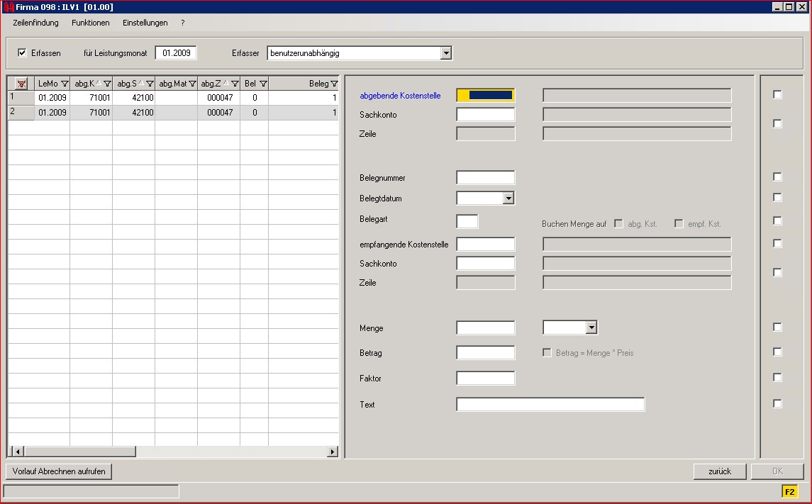Click the table's horizontal scrollbar thumb

79,452
